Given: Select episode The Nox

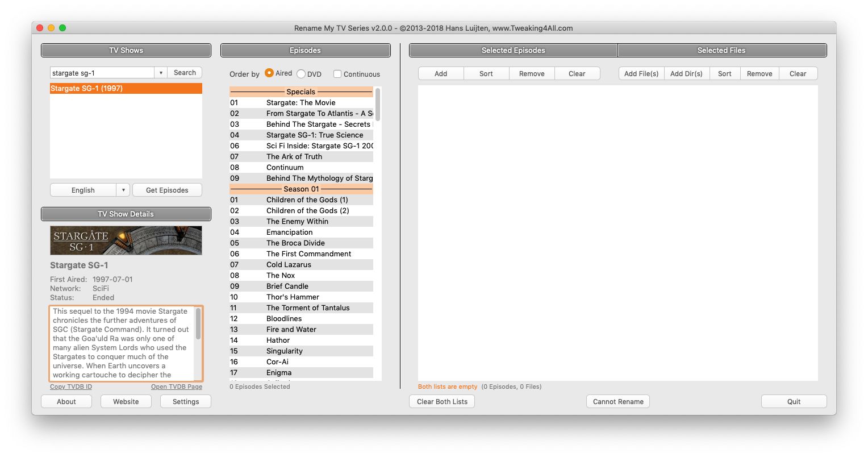Looking at the screenshot, I should [301, 276].
